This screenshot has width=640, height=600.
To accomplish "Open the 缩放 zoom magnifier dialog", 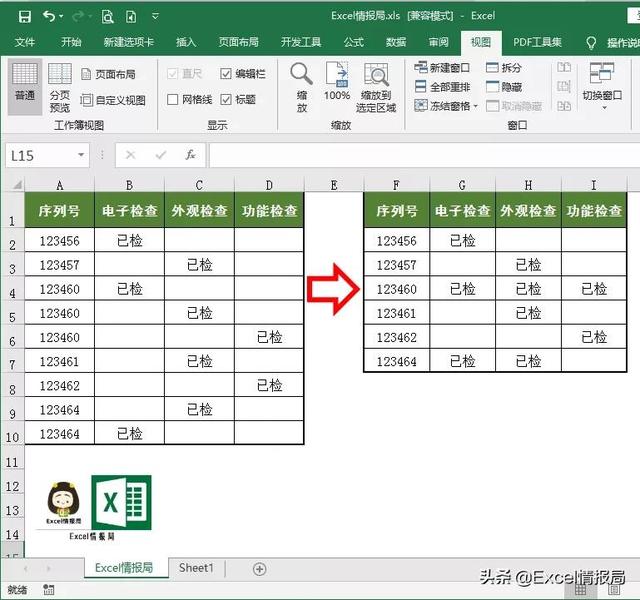I will (301, 86).
